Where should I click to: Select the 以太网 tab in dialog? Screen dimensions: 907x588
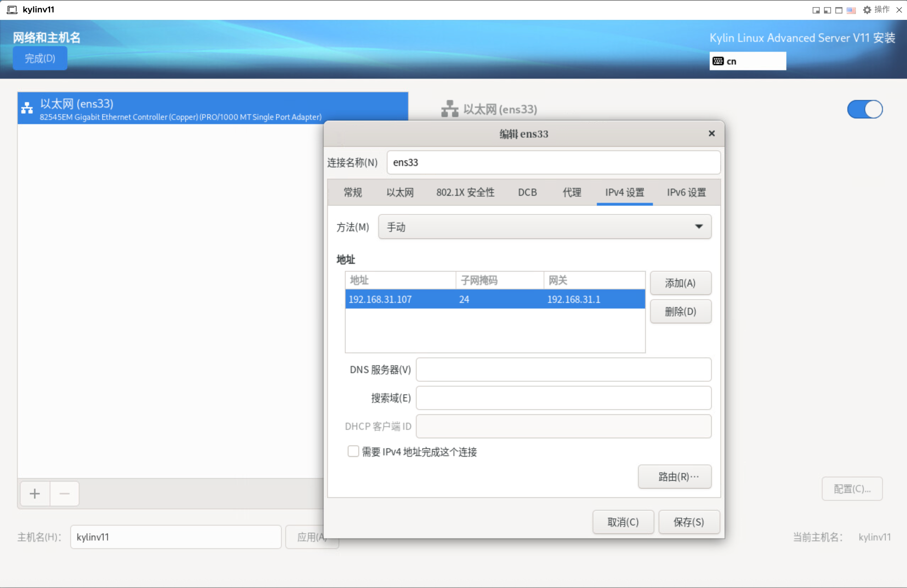tap(400, 192)
